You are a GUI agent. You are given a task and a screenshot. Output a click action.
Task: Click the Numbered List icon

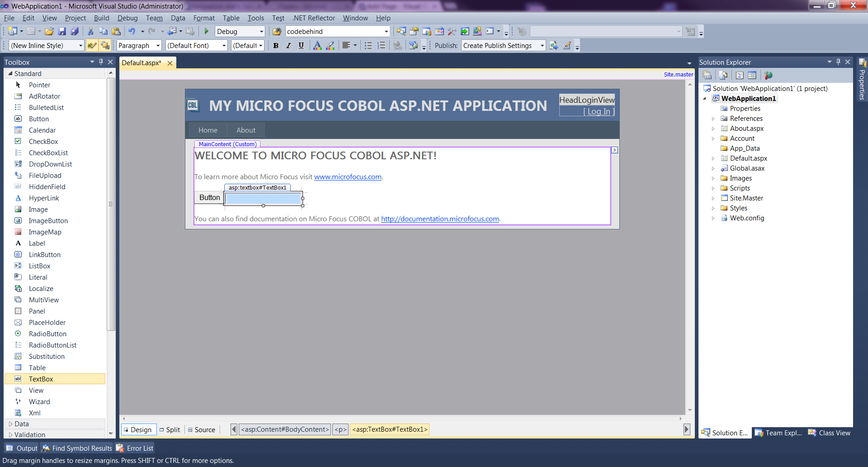381,45
